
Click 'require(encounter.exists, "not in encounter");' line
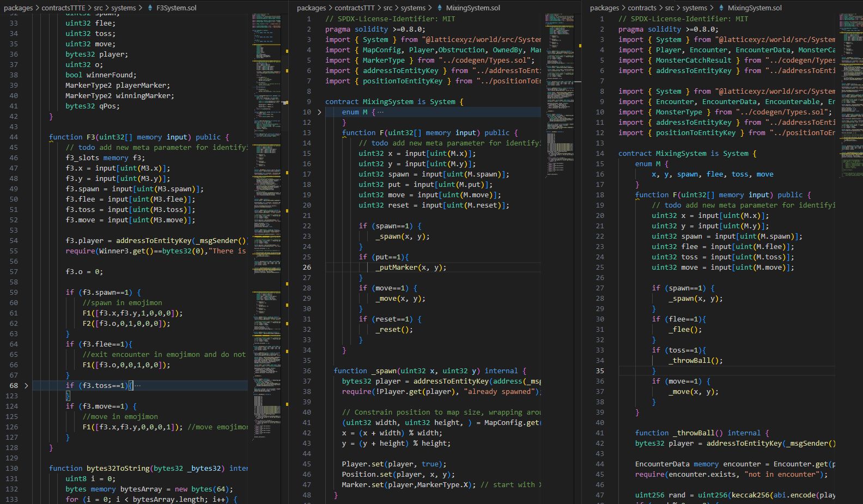pos(732,475)
